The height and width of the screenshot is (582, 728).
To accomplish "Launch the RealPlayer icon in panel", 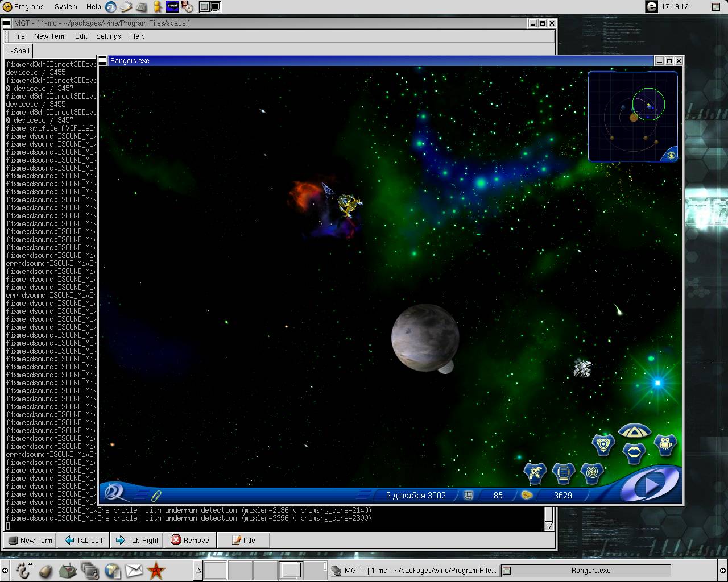I will coord(172,7).
